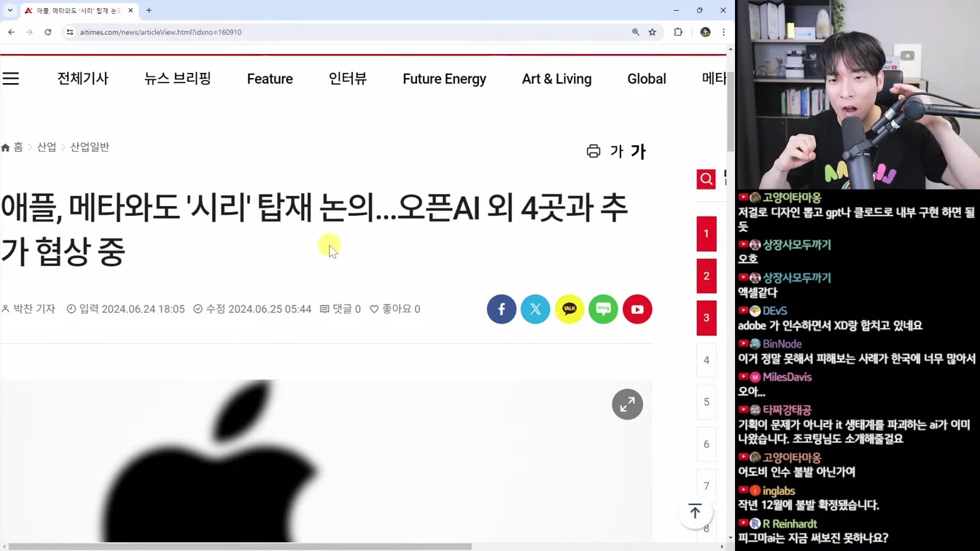The image size is (980, 551).
Task: Print the article with printer icon
Action: coord(594,151)
